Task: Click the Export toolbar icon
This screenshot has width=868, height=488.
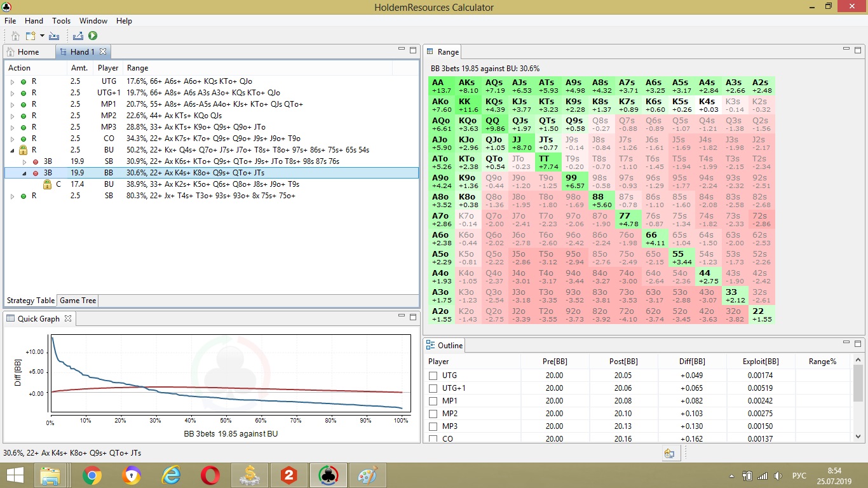Action: 78,36
